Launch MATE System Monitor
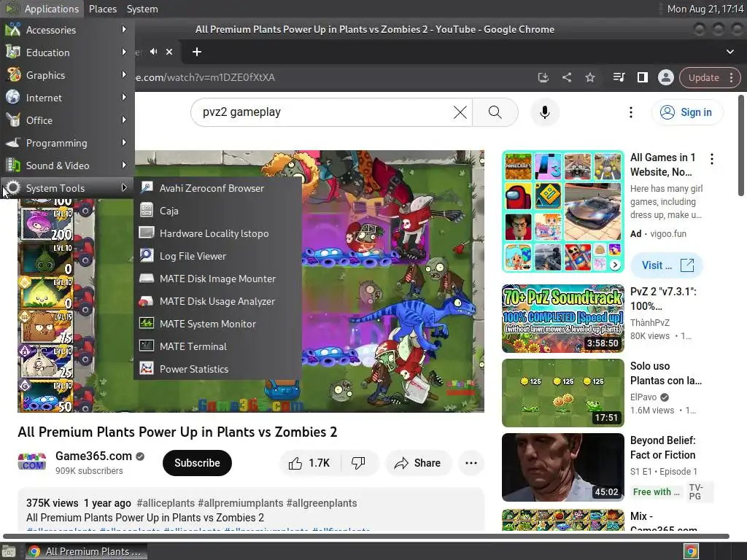Screen dimensions: 747x560 click(217, 324)
